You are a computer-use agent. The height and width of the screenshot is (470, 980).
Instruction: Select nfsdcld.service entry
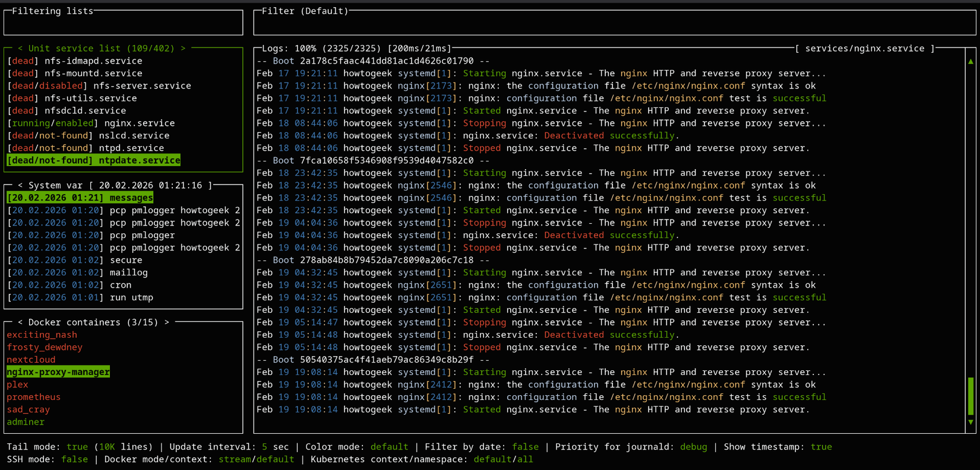pos(67,111)
